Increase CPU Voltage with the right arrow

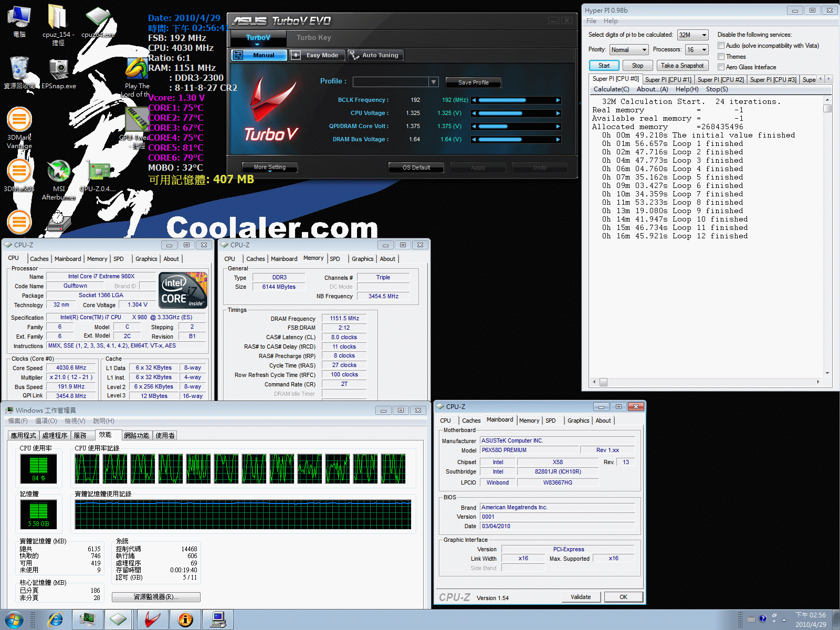pyautogui.click(x=558, y=113)
